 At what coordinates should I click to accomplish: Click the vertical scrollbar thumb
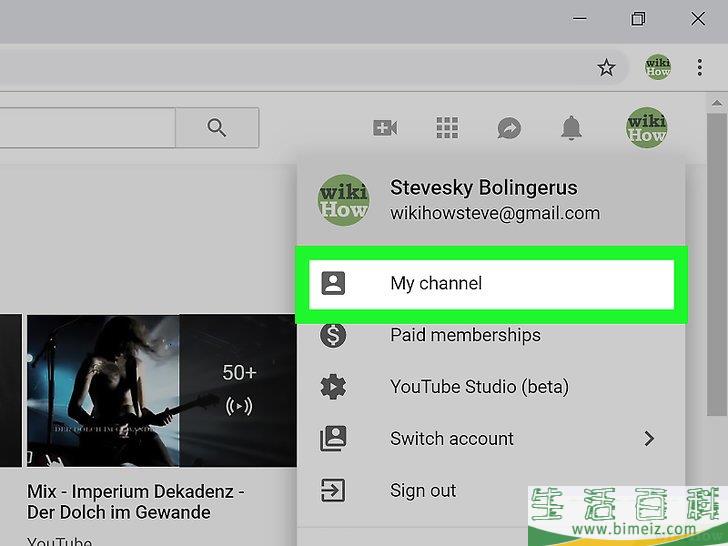pos(717,265)
